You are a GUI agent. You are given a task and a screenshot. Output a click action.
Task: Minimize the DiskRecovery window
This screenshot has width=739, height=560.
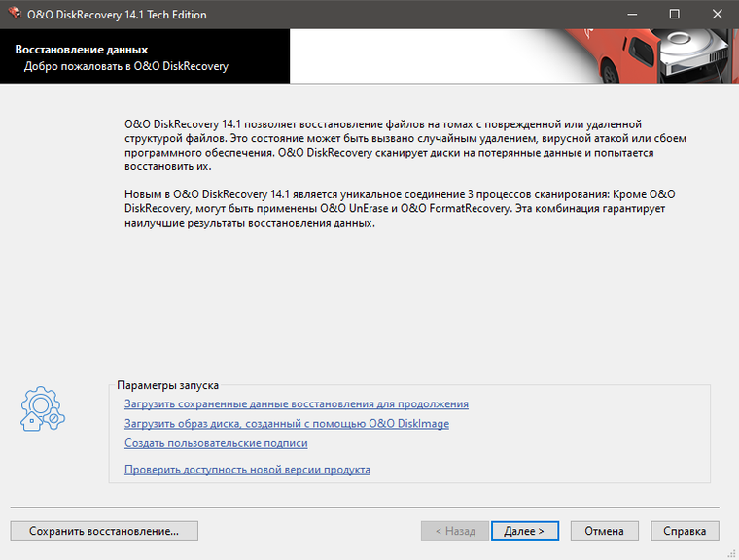coord(632,15)
